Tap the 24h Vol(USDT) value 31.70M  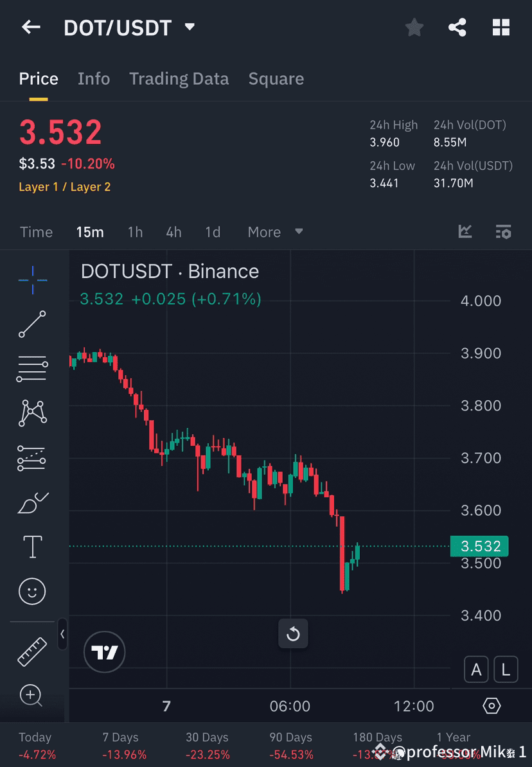tap(453, 184)
